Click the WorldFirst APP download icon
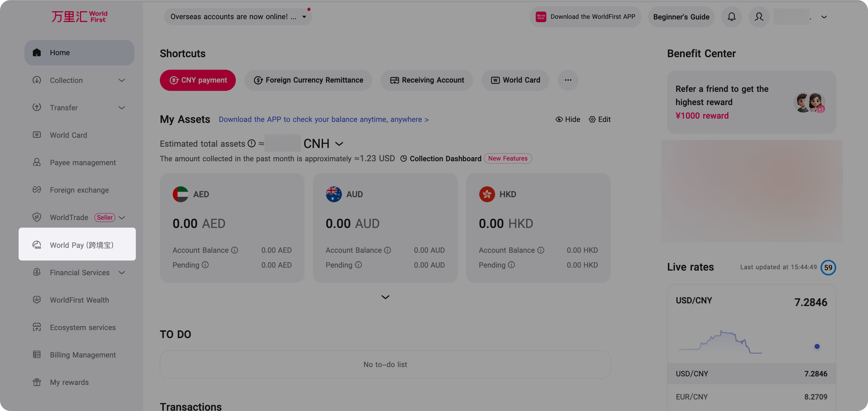868x411 pixels. point(541,17)
